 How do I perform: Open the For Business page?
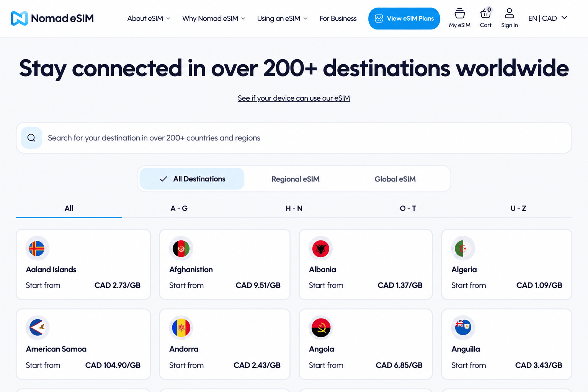point(338,18)
